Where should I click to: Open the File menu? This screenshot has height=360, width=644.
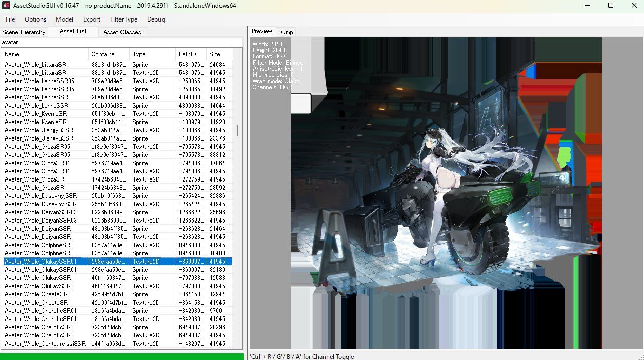point(10,19)
